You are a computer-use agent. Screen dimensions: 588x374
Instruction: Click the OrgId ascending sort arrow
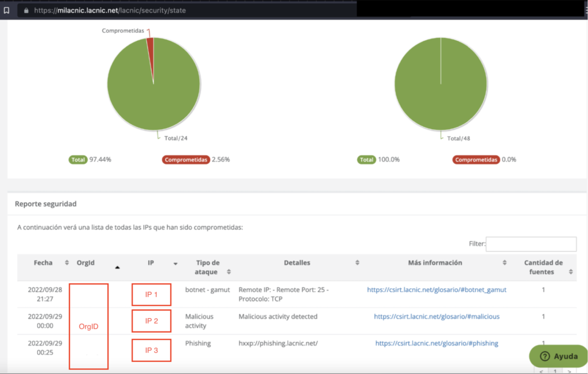tap(118, 267)
